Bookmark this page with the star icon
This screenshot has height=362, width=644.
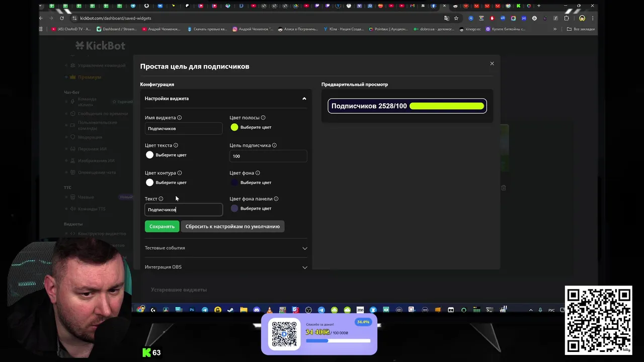pyautogui.click(x=456, y=18)
